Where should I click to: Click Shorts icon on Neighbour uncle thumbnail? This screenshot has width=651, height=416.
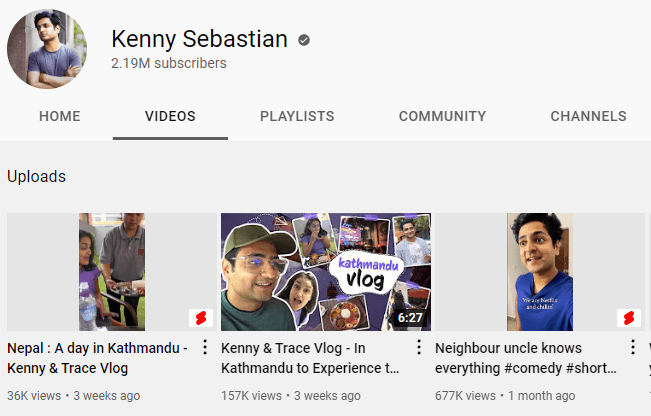pos(629,318)
